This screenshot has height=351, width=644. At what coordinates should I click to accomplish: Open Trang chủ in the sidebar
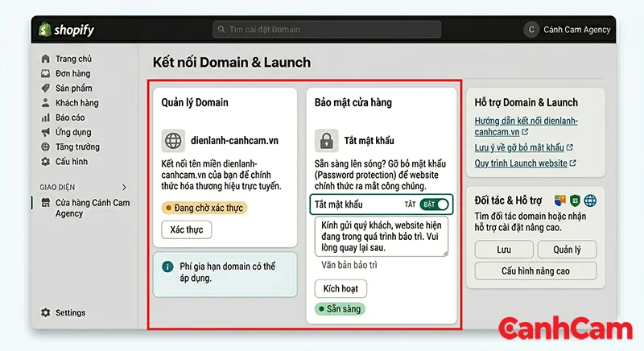click(73, 59)
